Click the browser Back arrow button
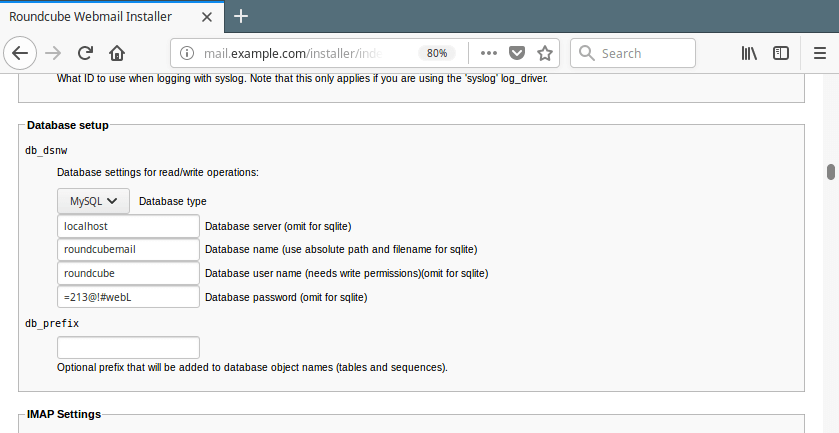 point(22,53)
